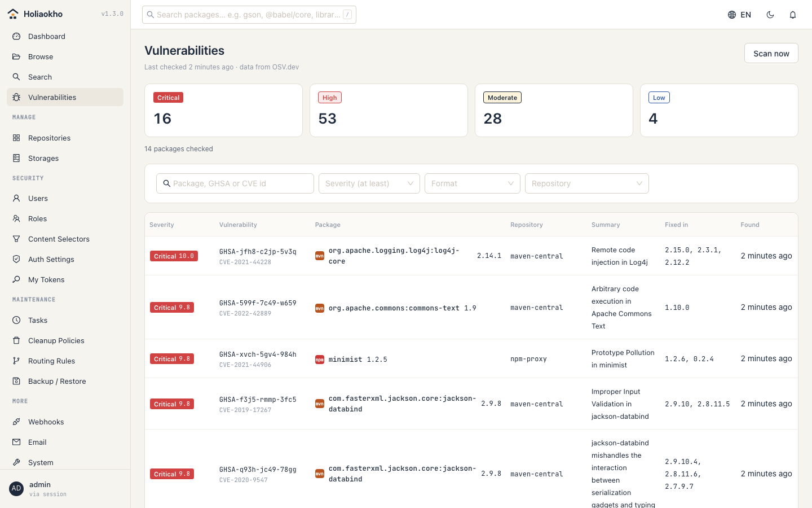Click the npm icon beside minimist

pyautogui.click(x=320, y=360)
